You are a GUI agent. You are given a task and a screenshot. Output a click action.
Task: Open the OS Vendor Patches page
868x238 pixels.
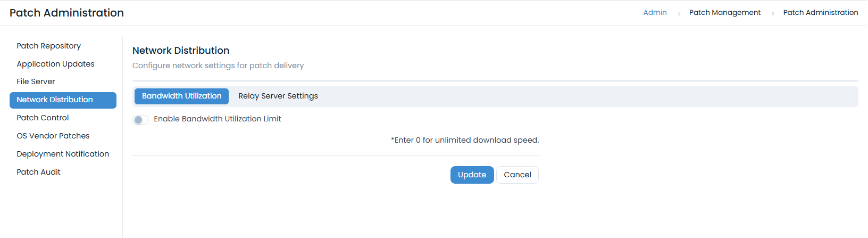tap(53, 136)
